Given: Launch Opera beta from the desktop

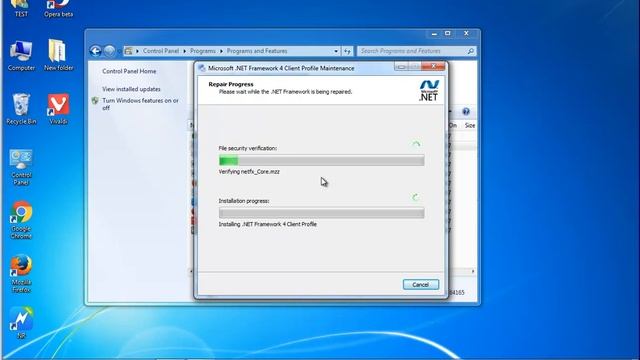Looking at the screenshot, I should coord(58,9).
